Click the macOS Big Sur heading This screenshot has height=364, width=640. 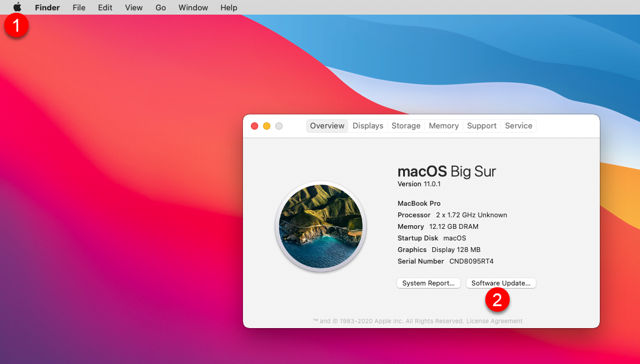pyautogui.click(x=446, y=172)
